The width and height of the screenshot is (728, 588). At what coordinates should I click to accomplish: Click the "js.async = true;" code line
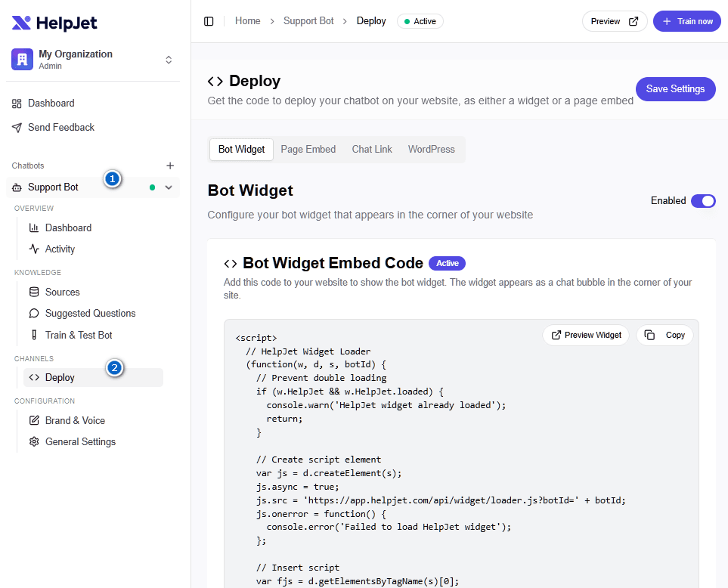click(298, 487)
